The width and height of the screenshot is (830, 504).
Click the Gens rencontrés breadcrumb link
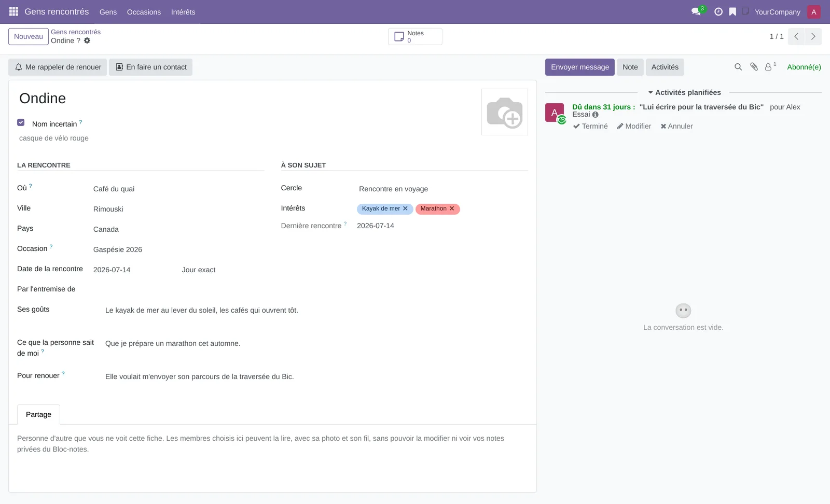click(x=76, y=32)
